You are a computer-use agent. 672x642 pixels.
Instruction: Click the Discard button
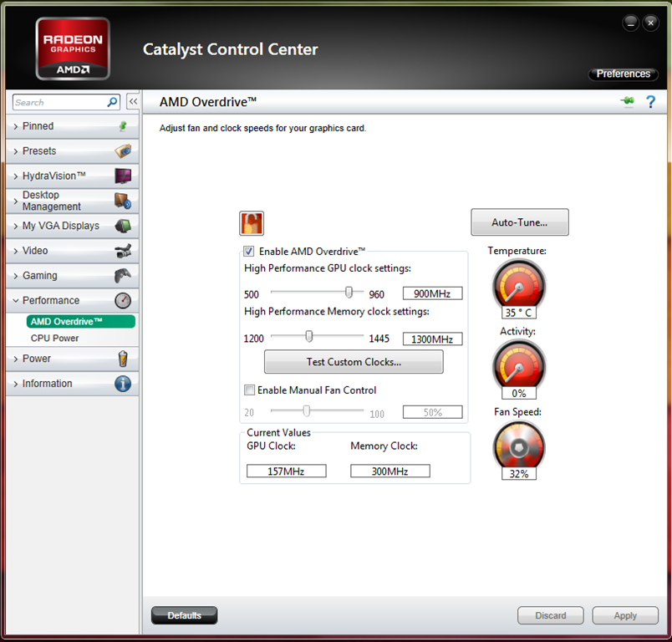(550, 615)
